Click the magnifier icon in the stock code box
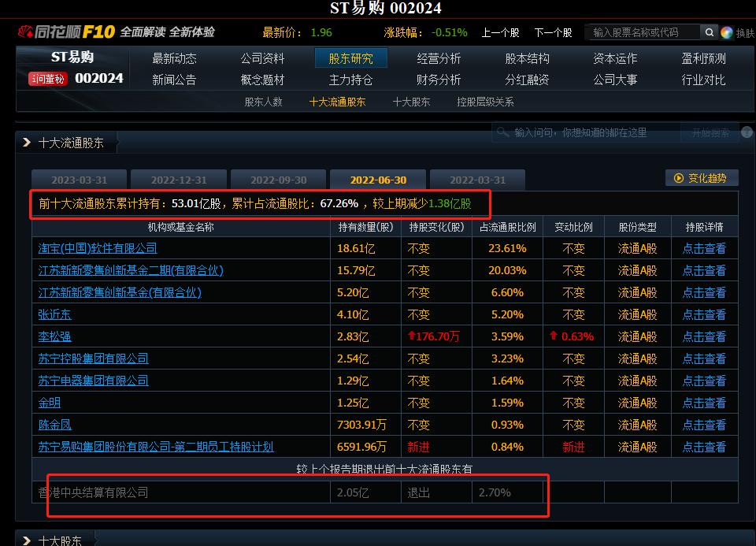Screen dimensions: 756x546 (709, 32)
